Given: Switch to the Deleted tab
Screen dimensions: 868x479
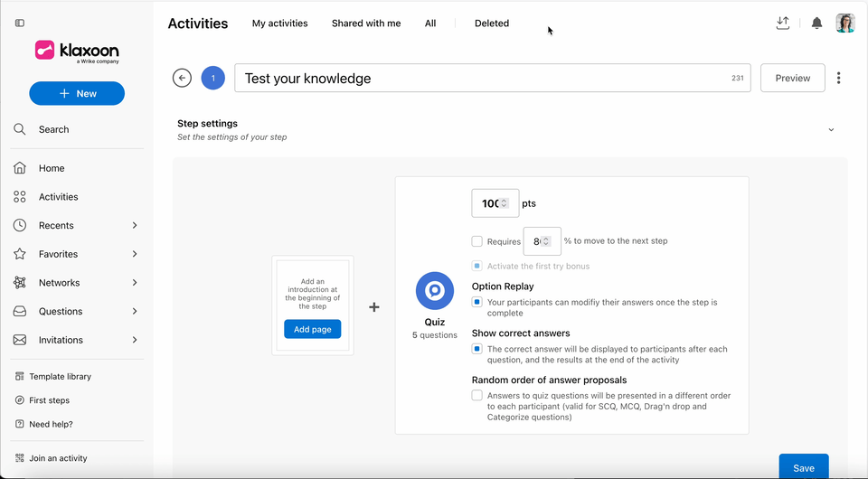Looking at the screenshot, I should (x=492, y=23).
